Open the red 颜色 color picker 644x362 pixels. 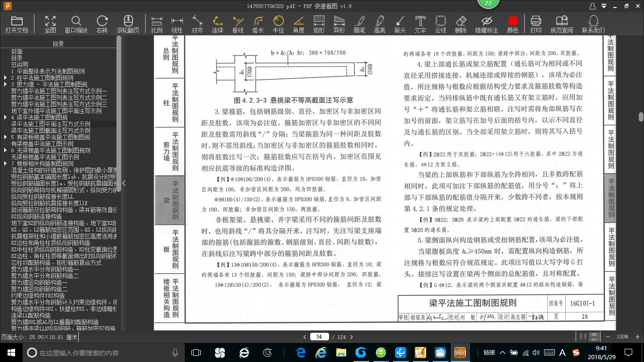[512, 24]
